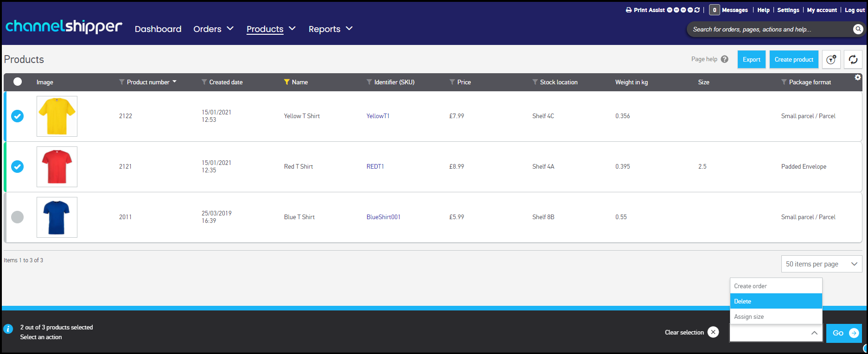Click the Clear selection X icon
868x354 pixels.
(x=714, y=332)
